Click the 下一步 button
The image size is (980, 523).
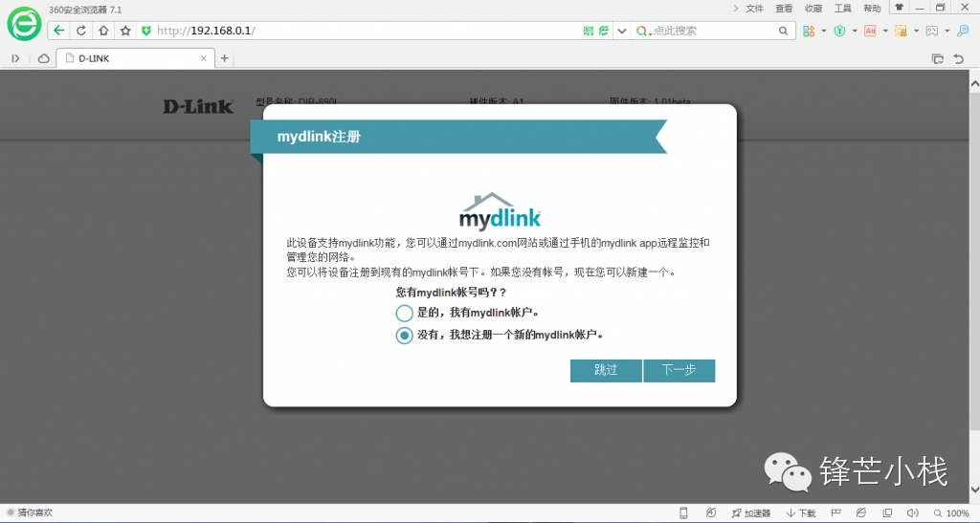point(679,370)
